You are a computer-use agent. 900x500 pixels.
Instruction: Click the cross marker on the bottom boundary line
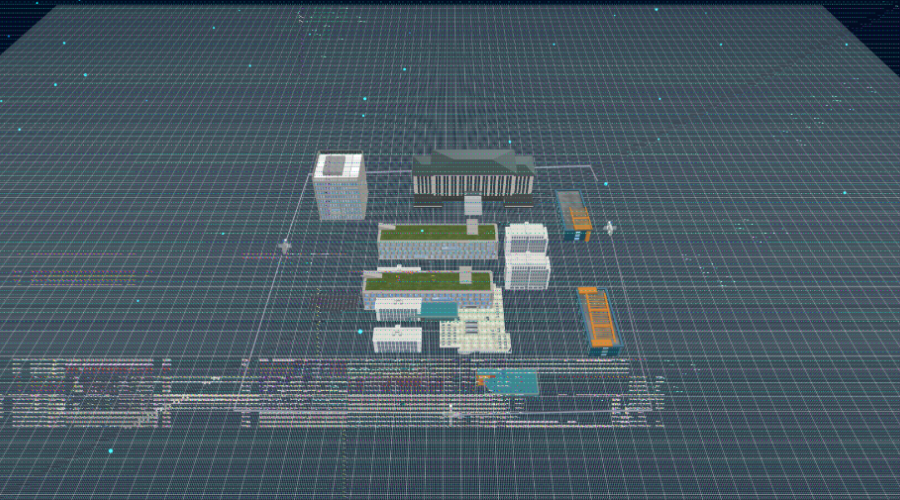(451, 412)
